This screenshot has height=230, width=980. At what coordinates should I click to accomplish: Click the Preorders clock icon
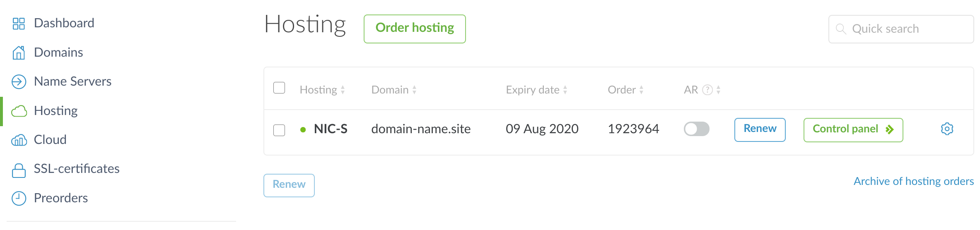coord(19,199)
